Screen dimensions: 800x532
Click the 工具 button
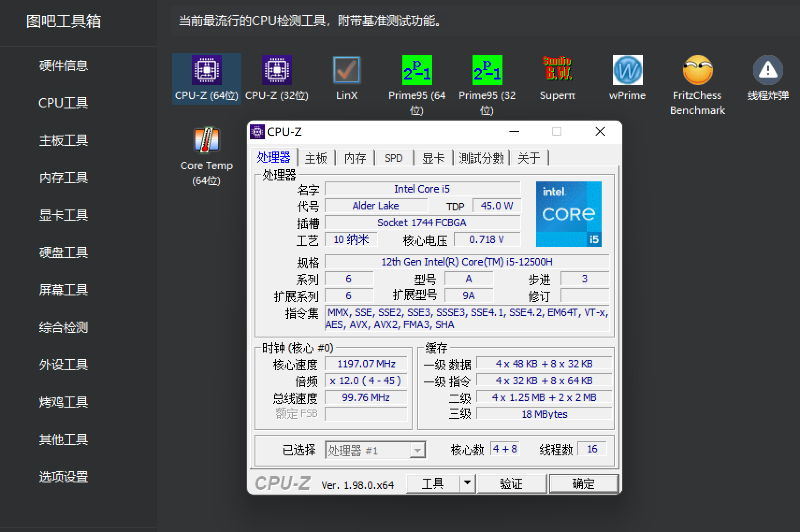click(433, 483)
